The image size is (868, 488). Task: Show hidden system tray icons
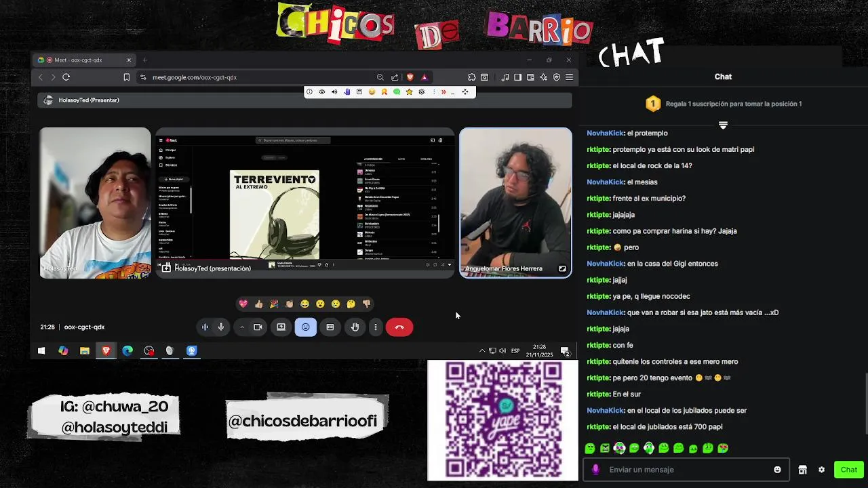pyautogui.click(x=482, y=350)
